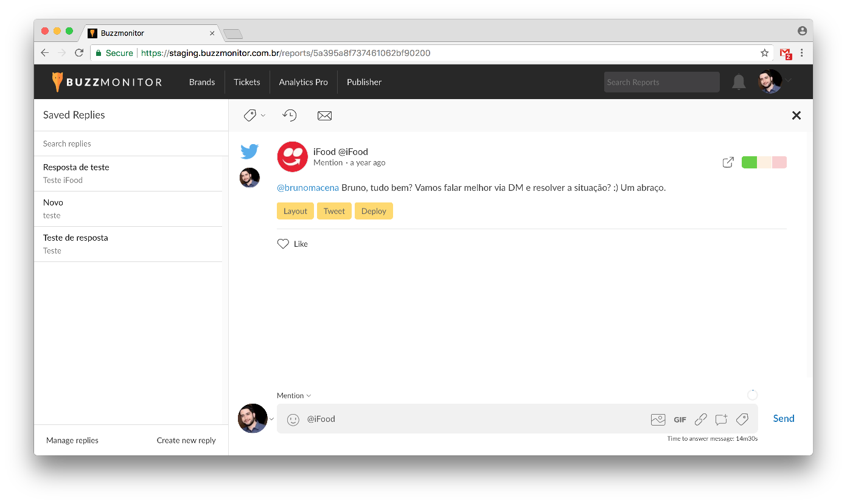
Task: Click Create new reply link
Action: point(186,440)
